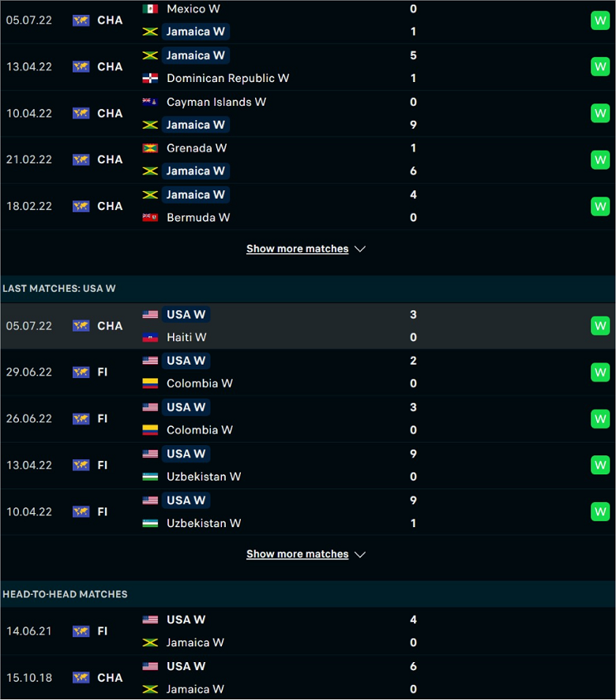This screenshot has width=616, height=700.
Task: Click the Bermuda W flag icon
Action: click(x=150, y=217)
